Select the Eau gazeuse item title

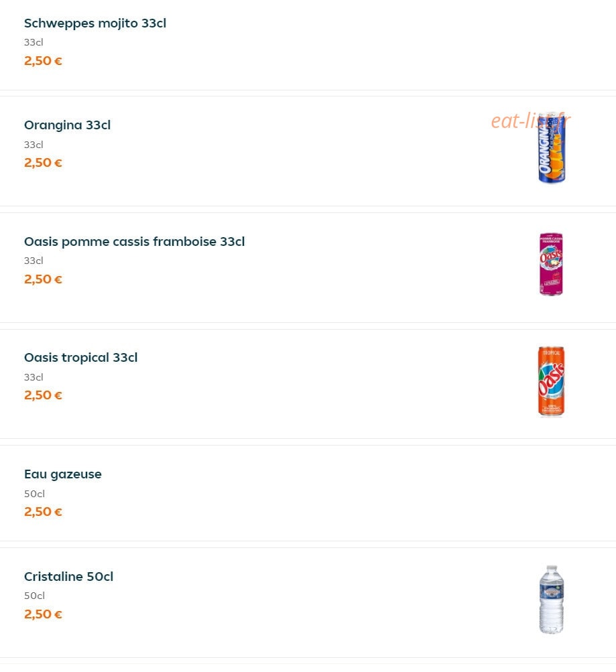(x=62, y=474)
